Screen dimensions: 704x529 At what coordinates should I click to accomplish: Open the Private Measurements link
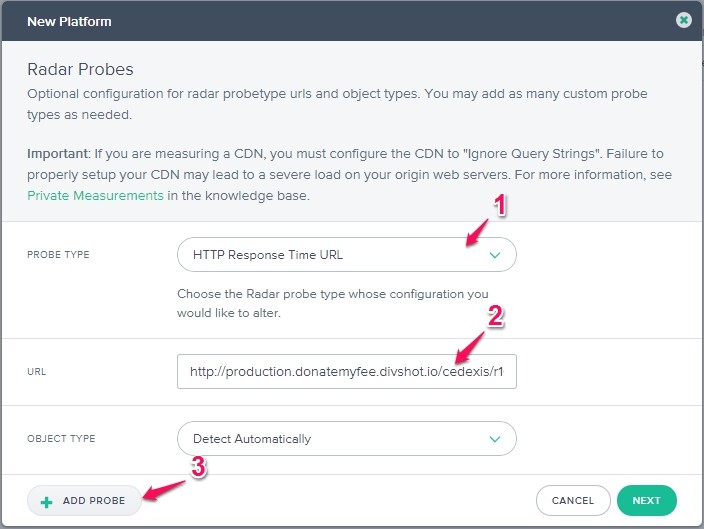(95, 196)
